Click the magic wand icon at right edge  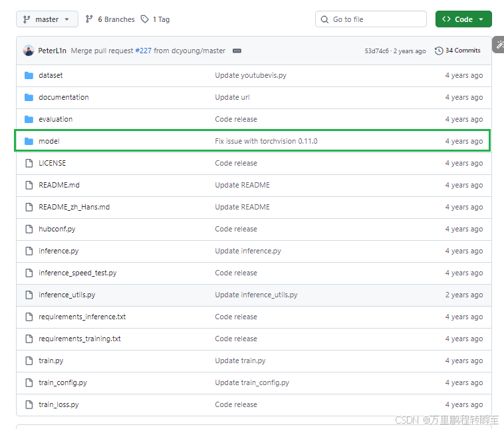pyautogui.click(x=499, y=45)
